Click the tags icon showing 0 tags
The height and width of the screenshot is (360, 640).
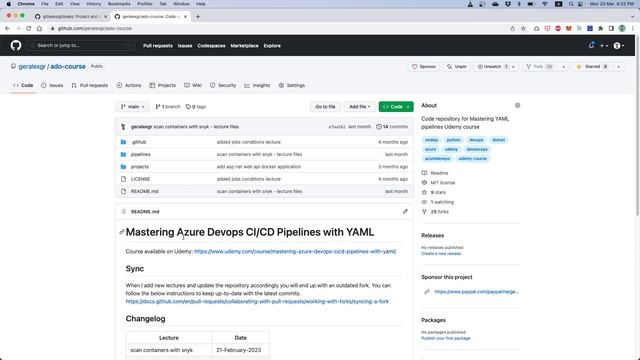188,107
